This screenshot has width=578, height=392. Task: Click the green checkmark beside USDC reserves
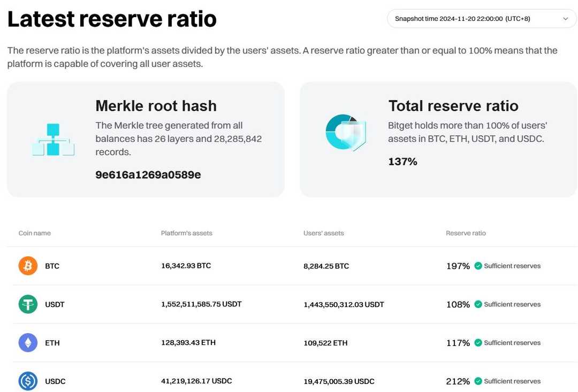478,381
